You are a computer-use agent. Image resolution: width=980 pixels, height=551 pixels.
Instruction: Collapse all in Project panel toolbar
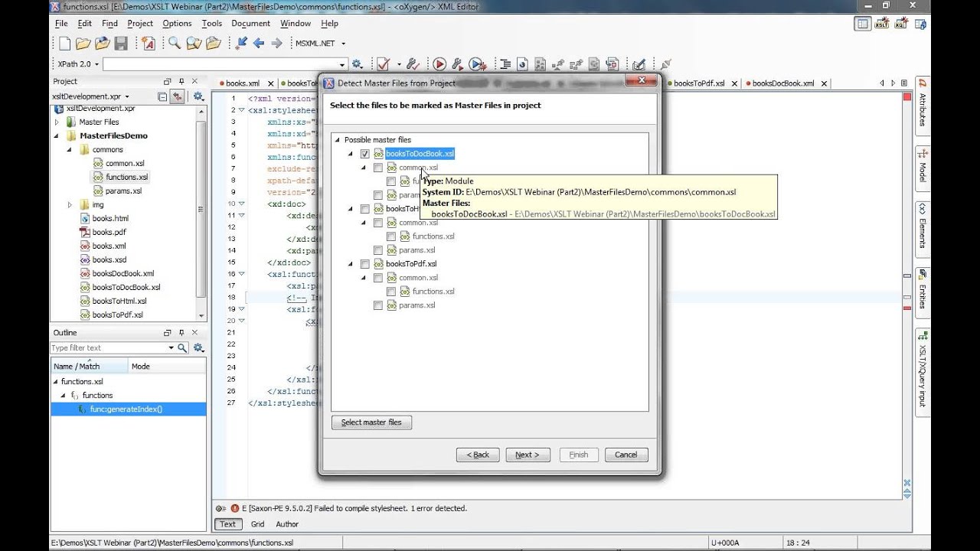162,96
